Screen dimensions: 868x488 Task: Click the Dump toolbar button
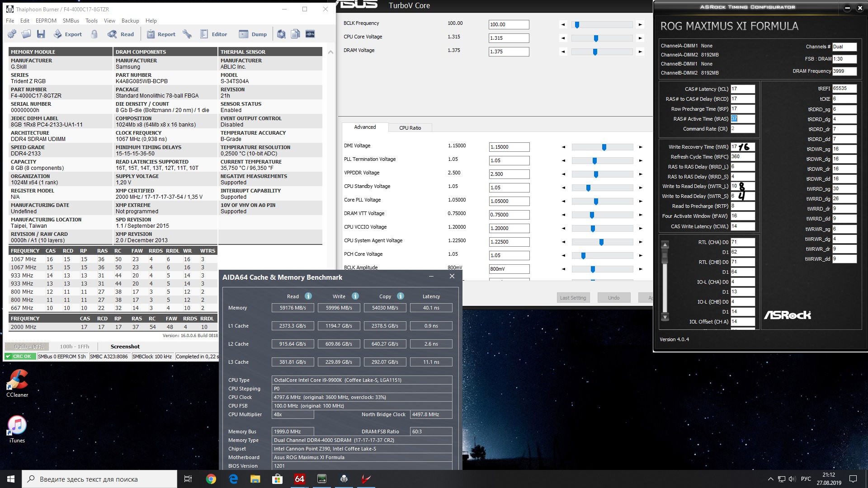253,34
